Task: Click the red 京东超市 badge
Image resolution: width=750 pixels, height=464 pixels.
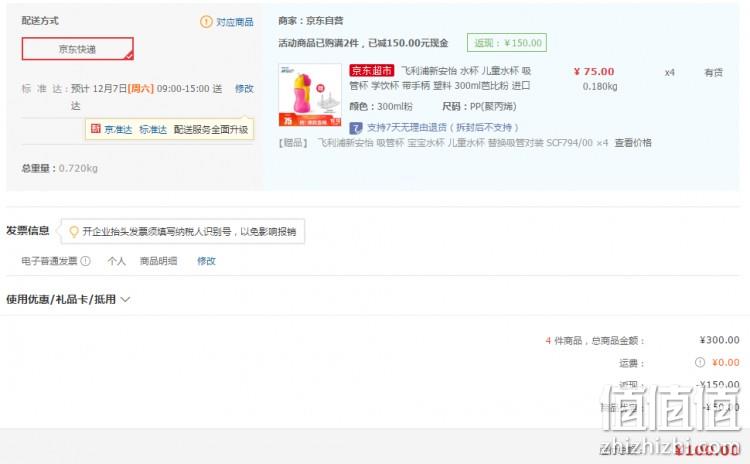Action: pos(372,71)
